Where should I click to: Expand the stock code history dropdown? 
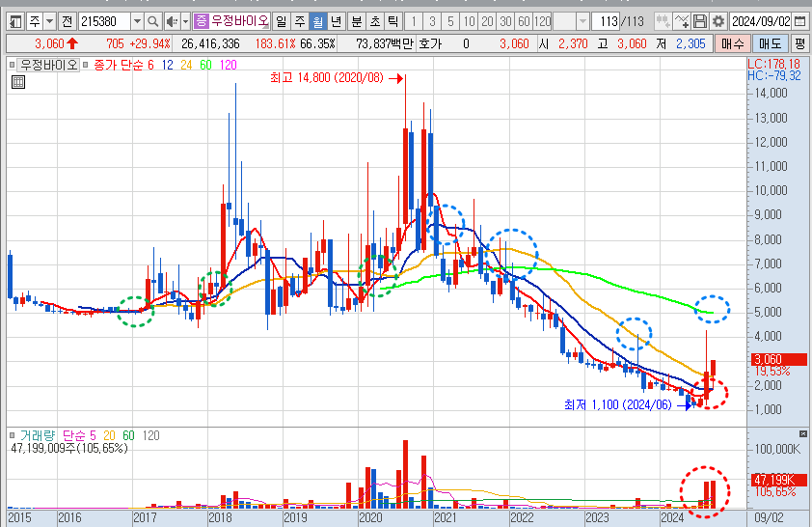(137, 21)
